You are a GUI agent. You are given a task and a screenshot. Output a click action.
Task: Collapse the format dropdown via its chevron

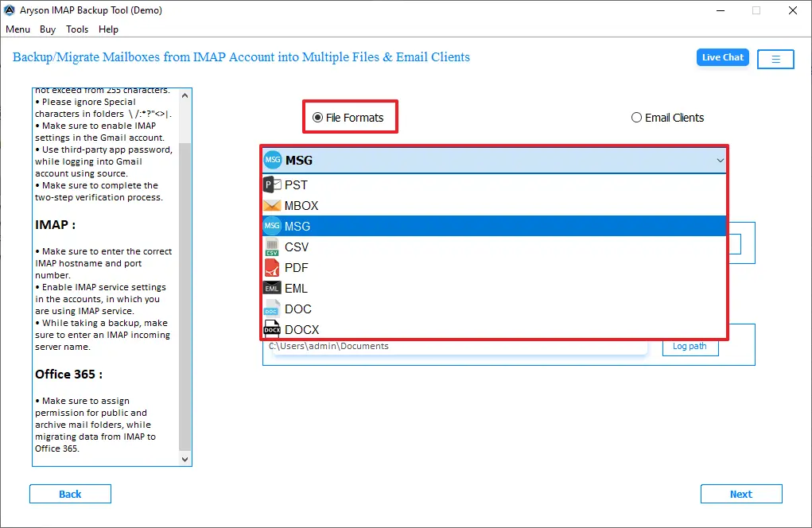pyautogui.click(x=720, y=160)
